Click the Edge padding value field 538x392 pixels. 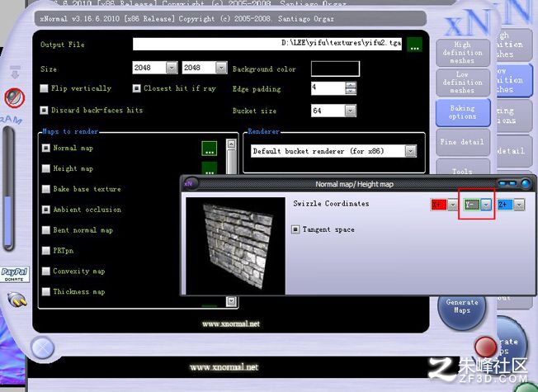328,88
